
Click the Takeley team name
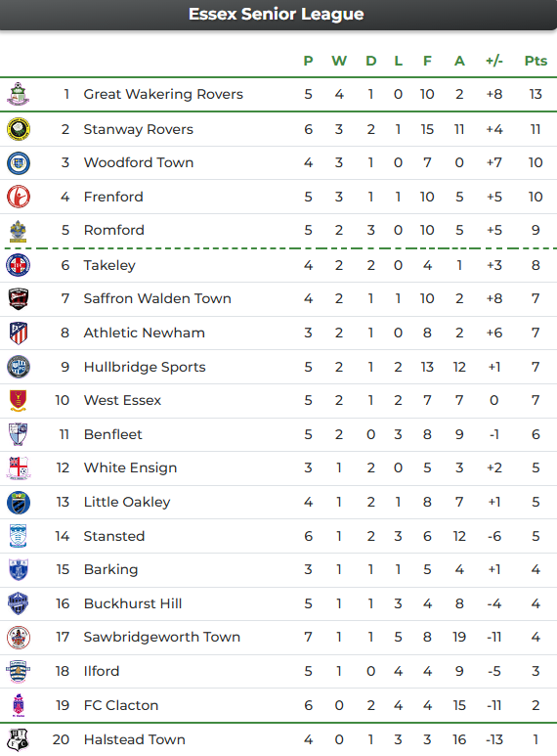pyautogui.click(x=109, y=265)
